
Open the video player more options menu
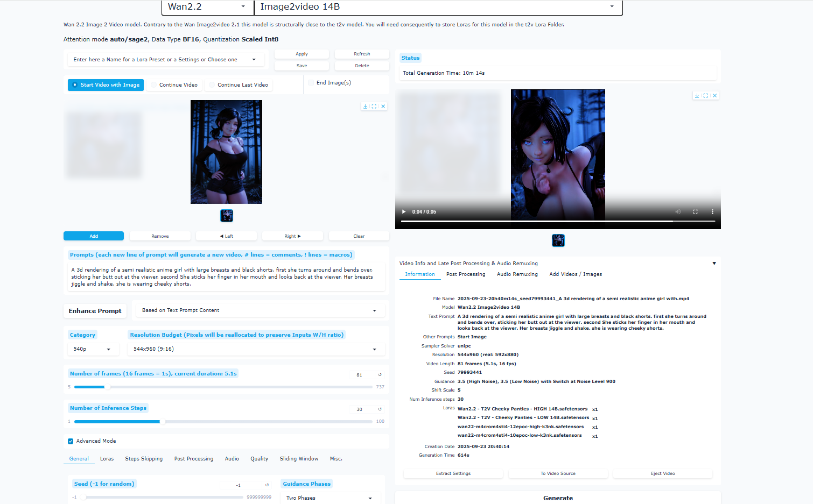click(x=712, y=212)
